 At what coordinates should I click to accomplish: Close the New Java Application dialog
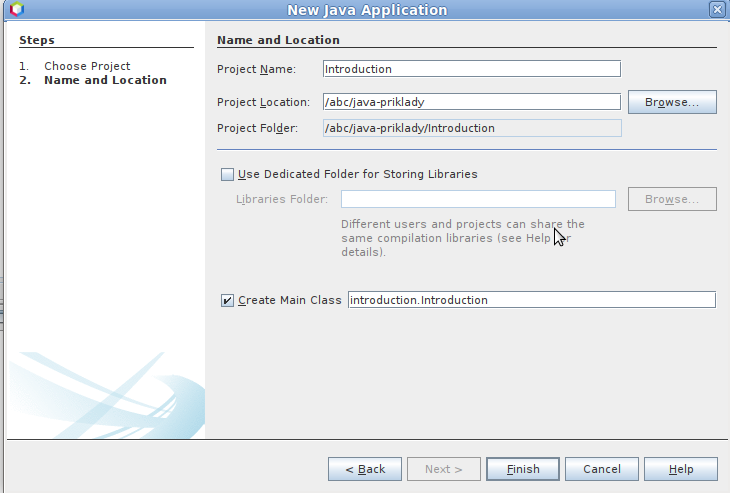coord(716,10)
